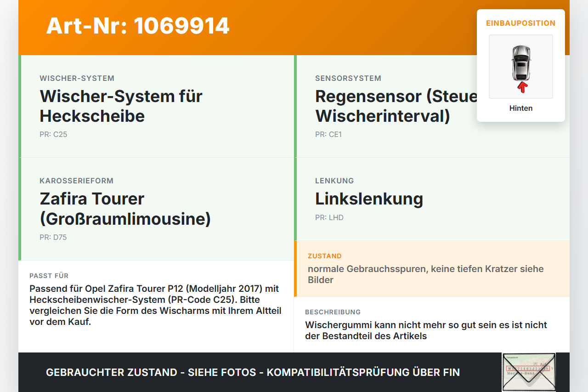Image resolution: width=588 pixels, height=392 pixels.
Task: Click the EINBAUPOSITION heading
Action: pos(521,23)
